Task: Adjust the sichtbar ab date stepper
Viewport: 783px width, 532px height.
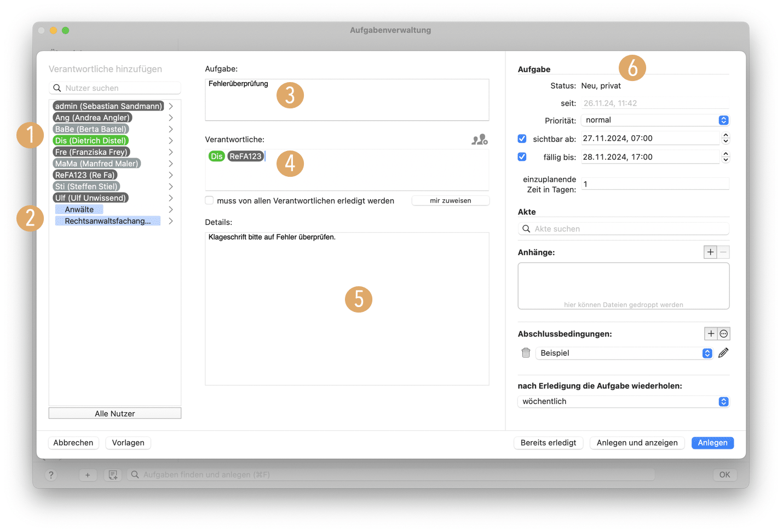Action: click(726, 138)
